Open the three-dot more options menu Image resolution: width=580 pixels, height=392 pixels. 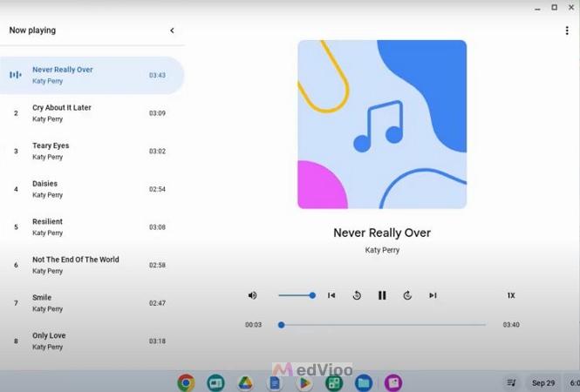click(567, 30)
